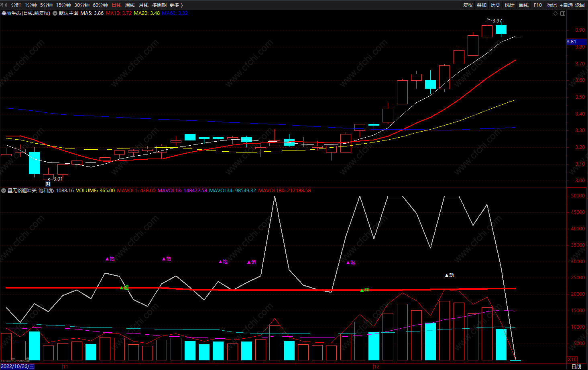Image resolution: width=588 pixels, height=370 pixels.
Task: Toggle the side panel layout icon
Action: (563, 13)
